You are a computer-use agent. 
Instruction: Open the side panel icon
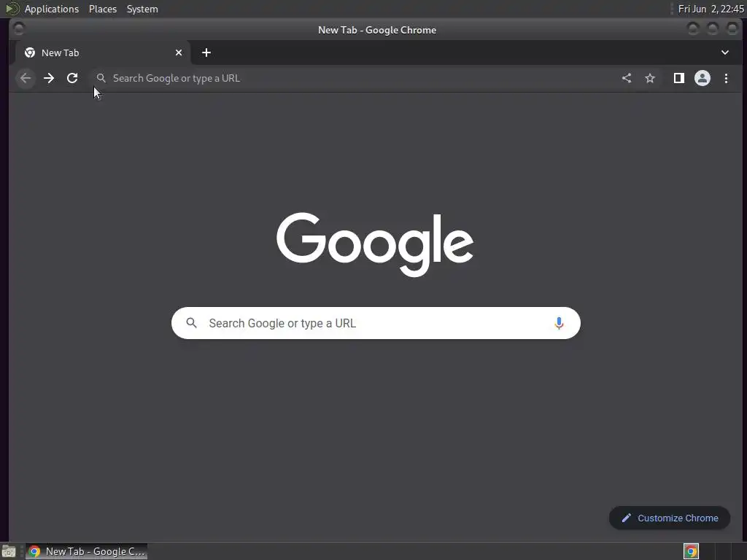(679, 78)
